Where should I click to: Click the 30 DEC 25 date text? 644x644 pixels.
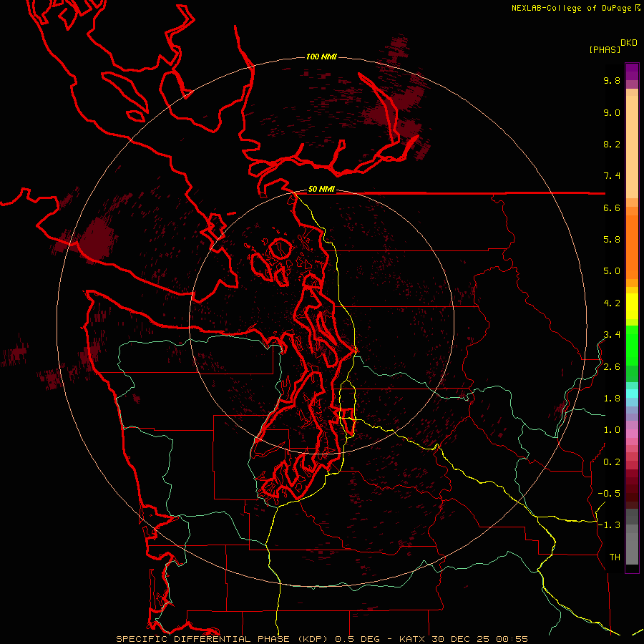click(462, 639)
